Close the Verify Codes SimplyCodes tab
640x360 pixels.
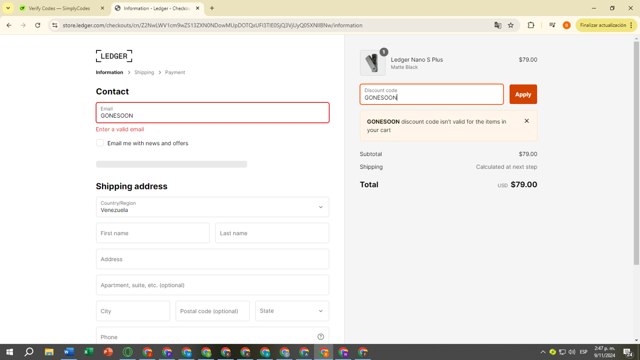pyautogui.click(x=102, y=8)
